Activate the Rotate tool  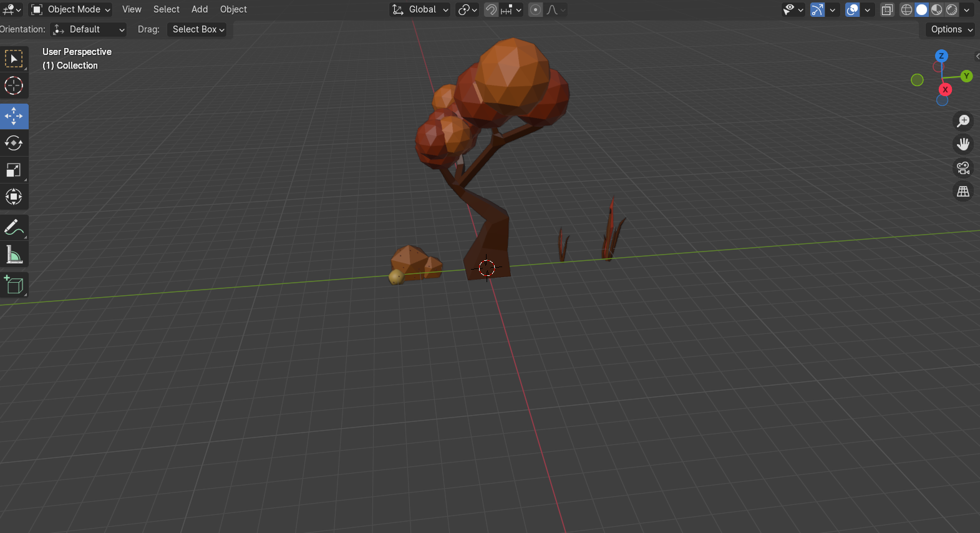pyautogui.click(x=14, y=143)
